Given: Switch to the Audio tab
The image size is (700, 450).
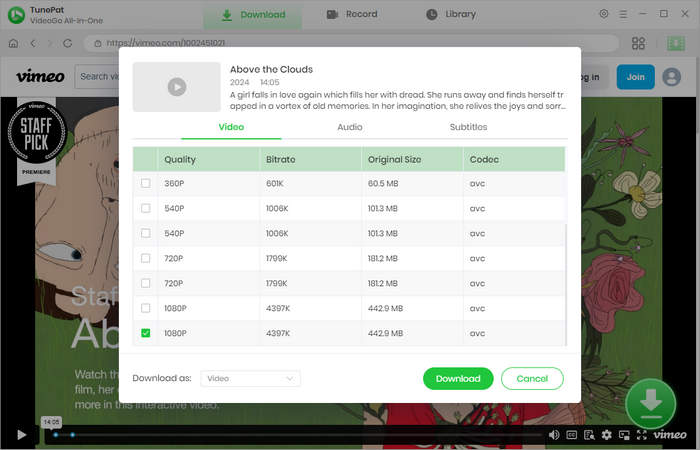Looking at the screenshot, I should click(x=350, y=127).
